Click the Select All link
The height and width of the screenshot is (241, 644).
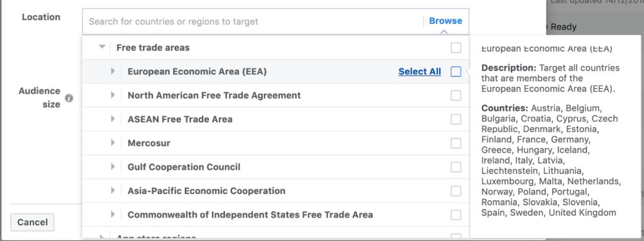click(419, 72)
